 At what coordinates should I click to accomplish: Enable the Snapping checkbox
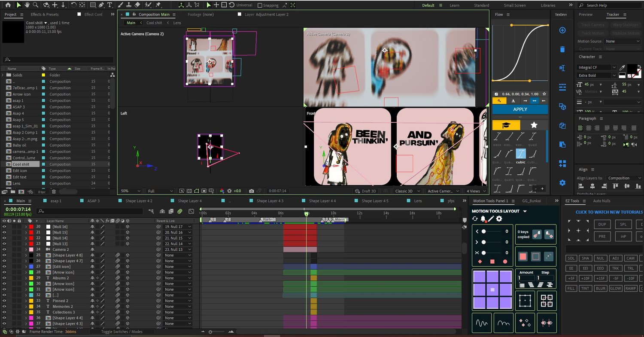coord(260,6)
